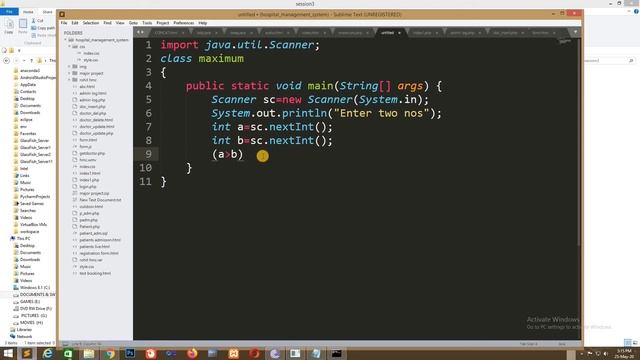The height and width of the screenshot is (360, 640).
Task: Open the Preferences menu
Action: pos(184,23)
